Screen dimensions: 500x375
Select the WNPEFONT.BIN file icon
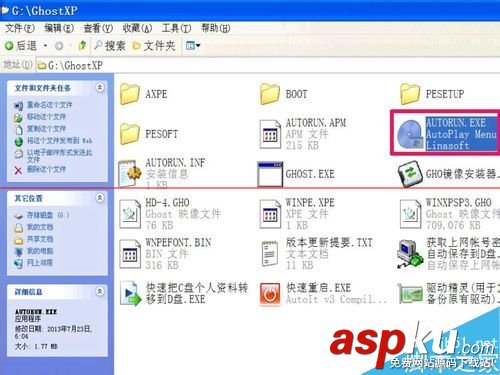click(130, 254)
